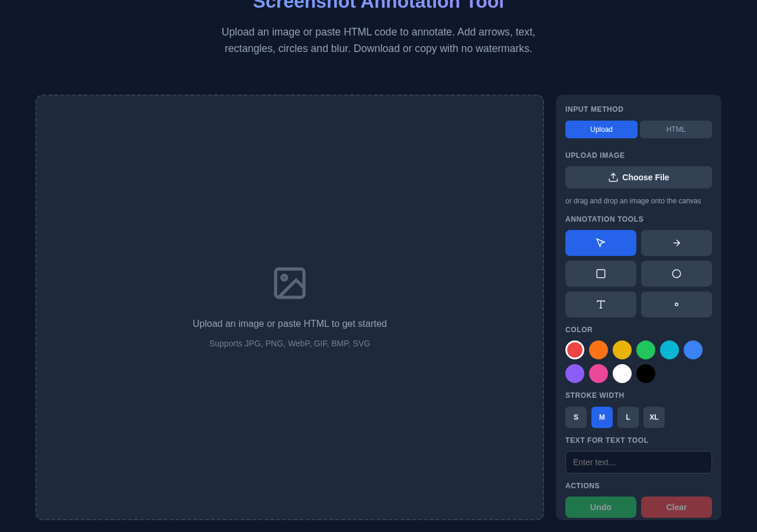The image size is (757, 532).
Task: Select the circle annotation tool
Action: click(677, 274)
